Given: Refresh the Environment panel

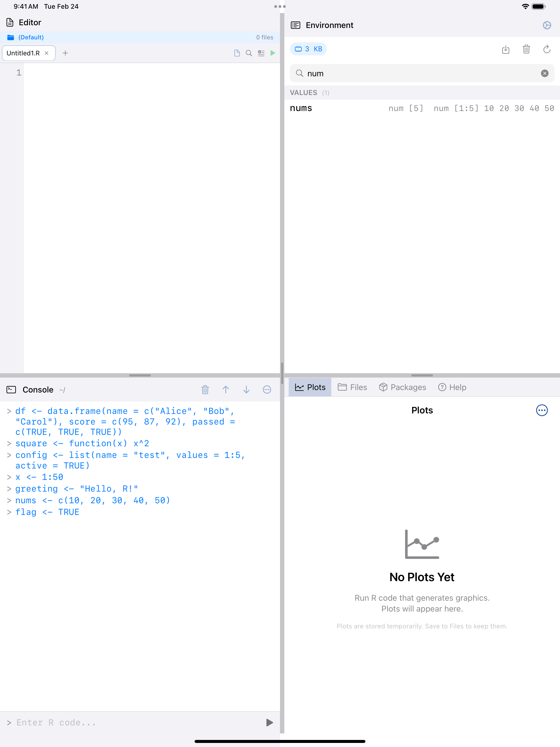Looking at the screenshot, I should coord(547,50).
